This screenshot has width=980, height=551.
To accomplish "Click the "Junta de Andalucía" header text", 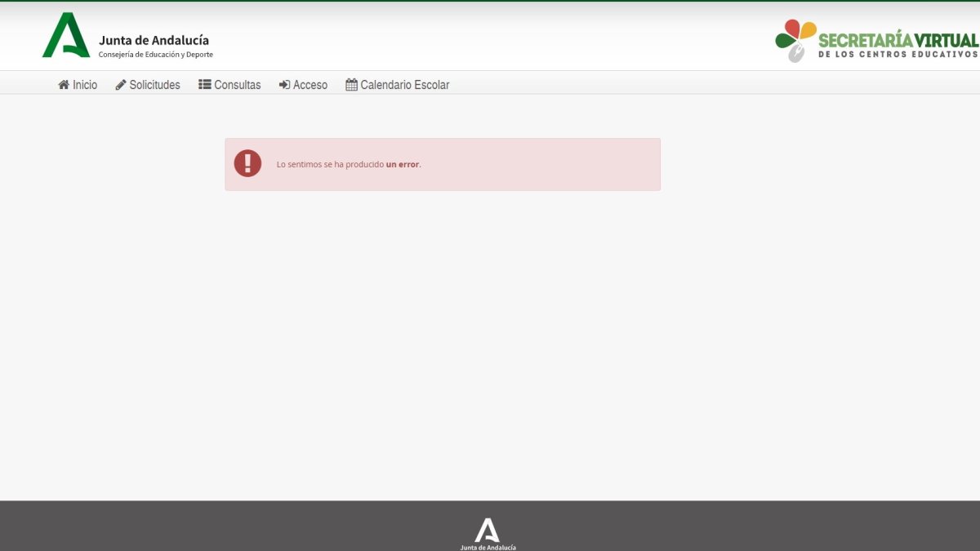I will click(x=154, y=39).
